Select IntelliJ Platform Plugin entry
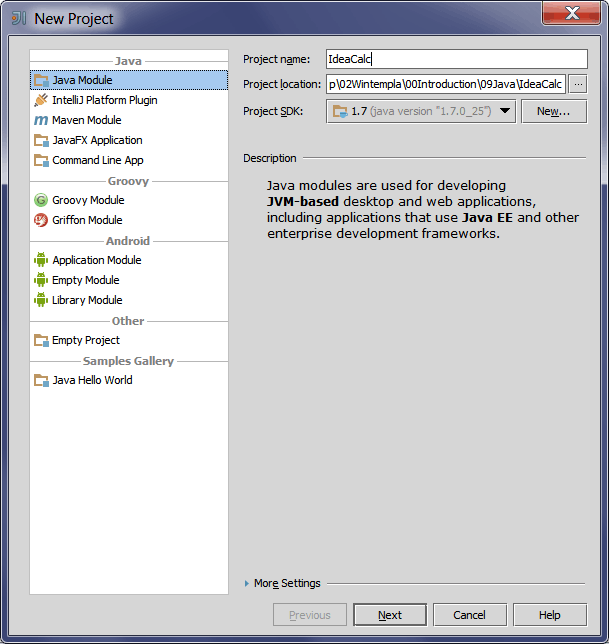 pyautogui.click(x=129, y=100)
